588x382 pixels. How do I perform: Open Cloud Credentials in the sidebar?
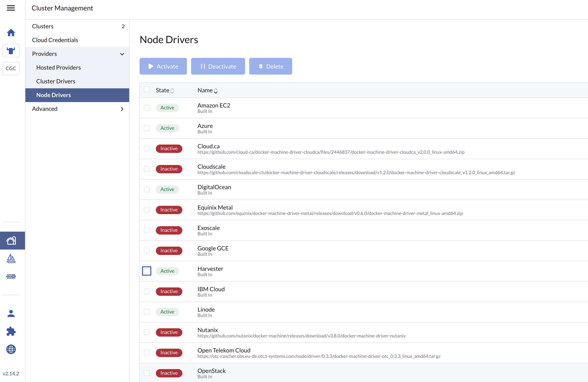coord(77,40)
